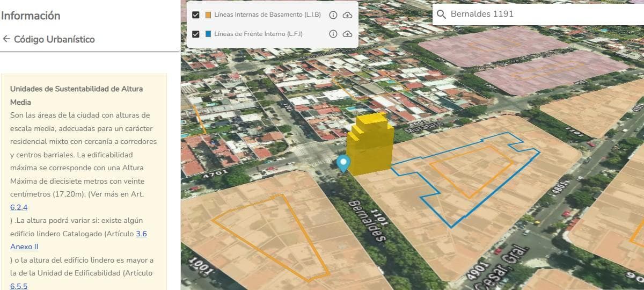Select the blue location pin on the map
This screenshot has height=290, width=644.
(x=343, y=163)
